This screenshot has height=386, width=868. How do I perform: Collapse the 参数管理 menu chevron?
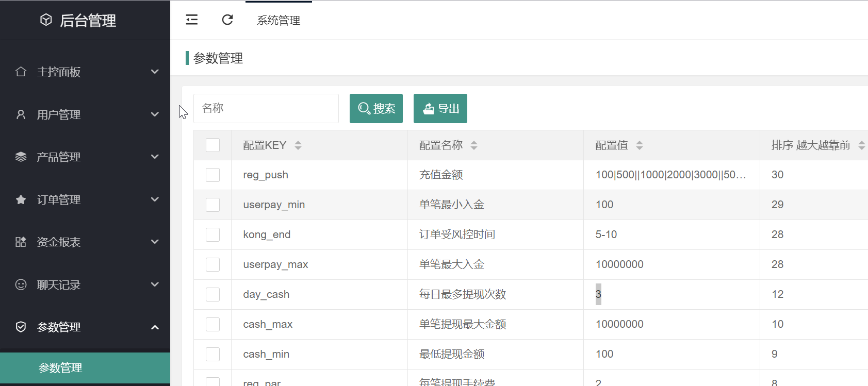point(155,327)
